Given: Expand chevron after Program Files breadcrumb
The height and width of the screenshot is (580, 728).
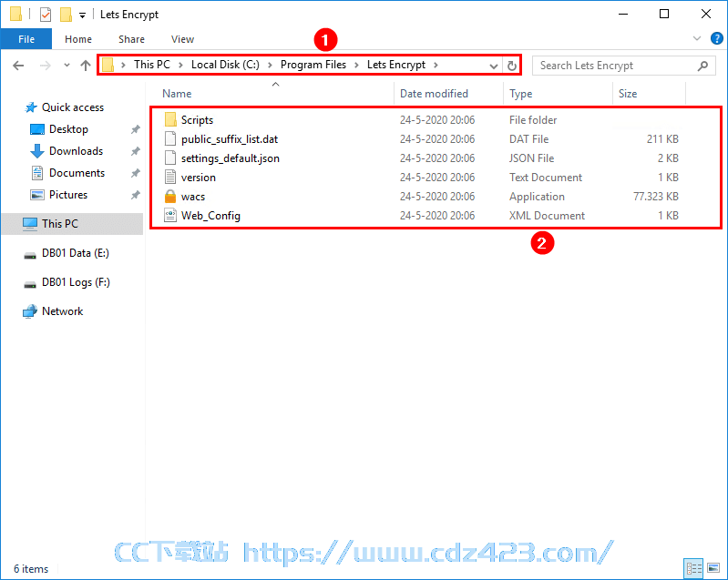Looking at the screenshot, I should coord(356,65).
